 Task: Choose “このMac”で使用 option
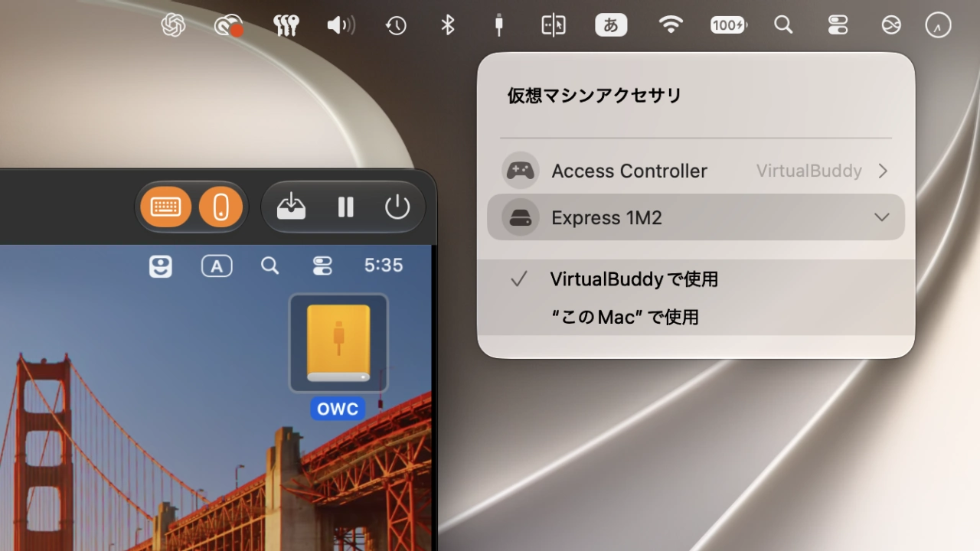[696, 317]
